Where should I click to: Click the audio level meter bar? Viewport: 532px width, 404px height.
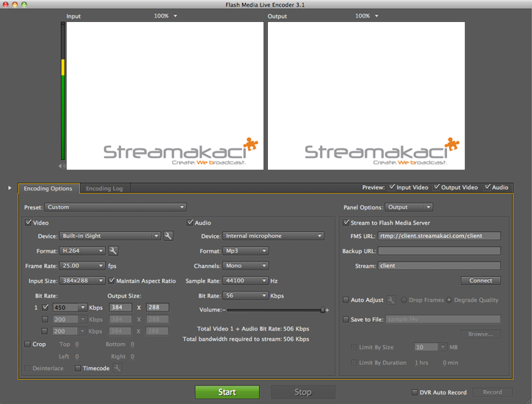tap(63, 91)
